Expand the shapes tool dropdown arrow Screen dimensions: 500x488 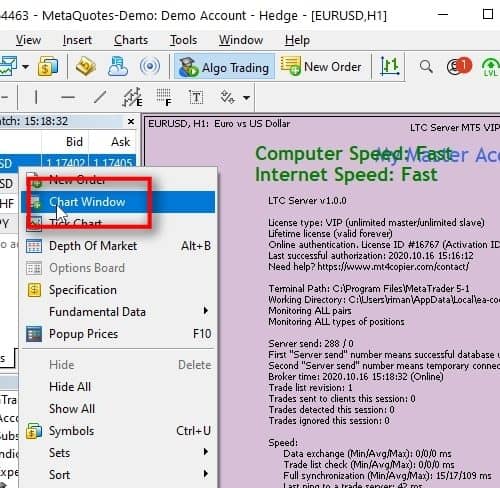coord(246,98)
